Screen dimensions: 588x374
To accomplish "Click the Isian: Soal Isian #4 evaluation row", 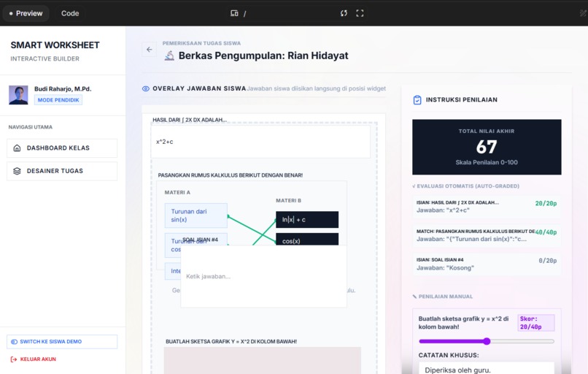I will point(487,264).
